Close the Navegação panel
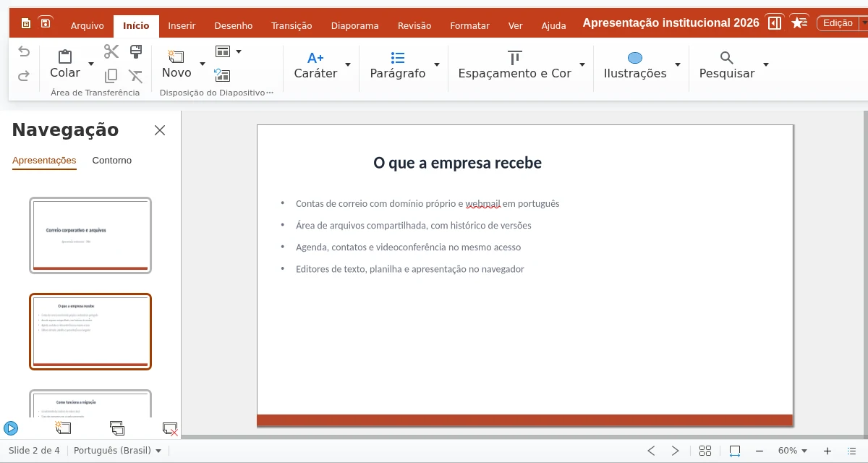 tap(160, 130)
